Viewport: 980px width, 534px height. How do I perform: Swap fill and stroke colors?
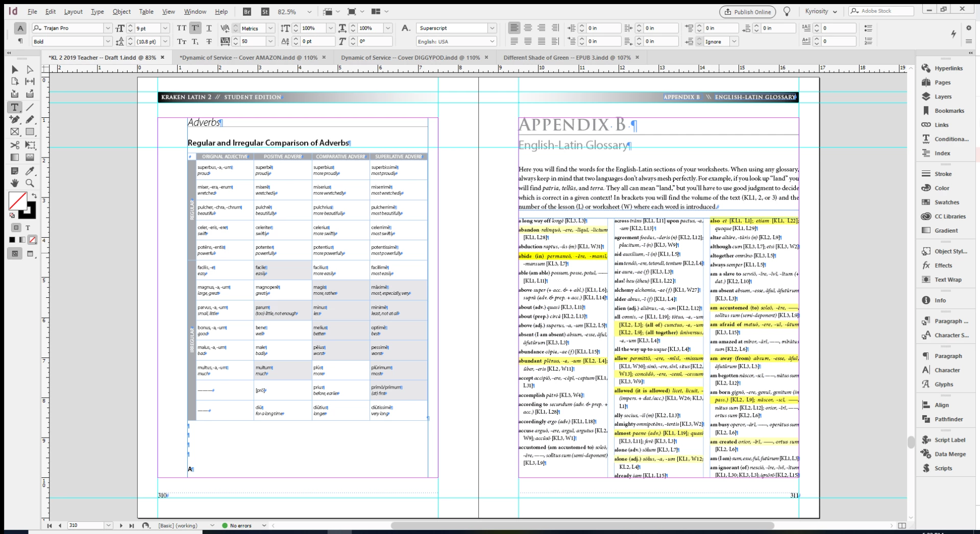(34, 196)
